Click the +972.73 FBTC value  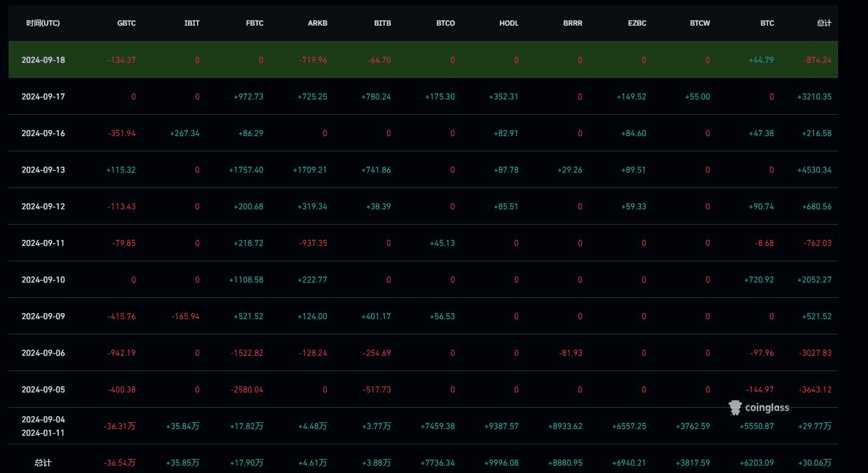(x=249, y=96)
